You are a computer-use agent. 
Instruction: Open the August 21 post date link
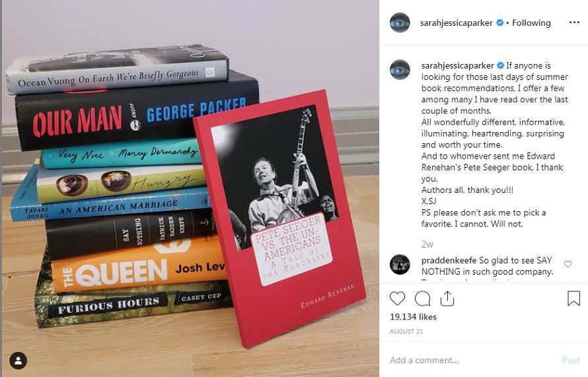[x=406, y=331]
